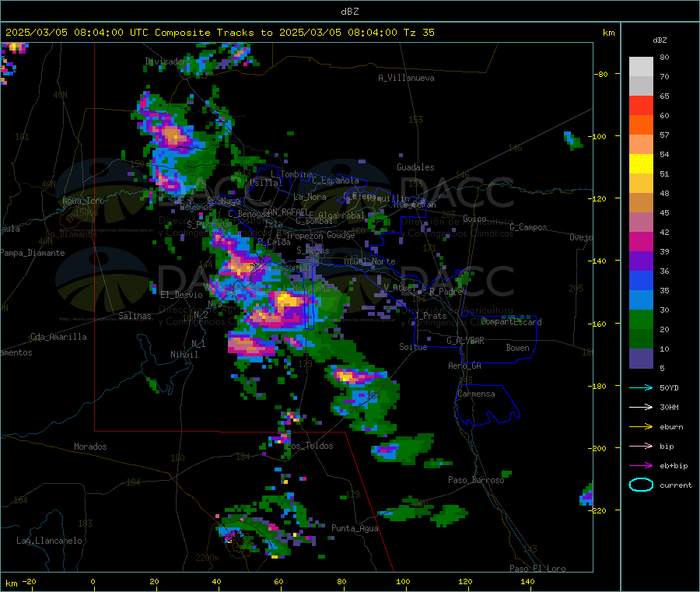
Task: Click the -160 tick on the vertical km axis
Action: point(599,324)
